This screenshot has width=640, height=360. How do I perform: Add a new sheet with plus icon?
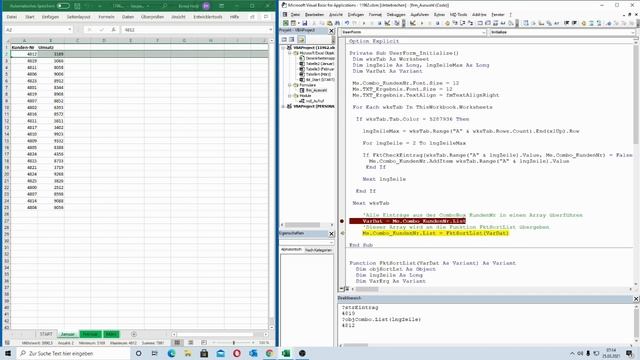[x=134, y=334]
